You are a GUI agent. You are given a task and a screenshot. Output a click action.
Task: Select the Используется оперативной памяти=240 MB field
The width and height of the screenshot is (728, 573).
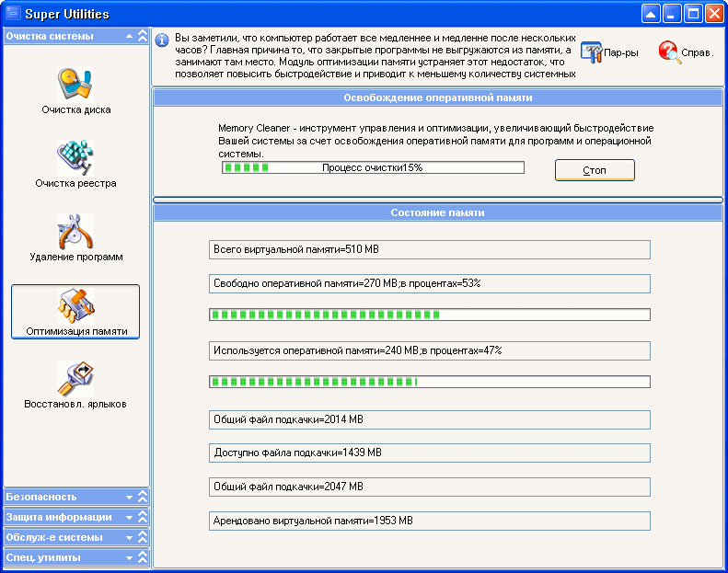point(430,350)
